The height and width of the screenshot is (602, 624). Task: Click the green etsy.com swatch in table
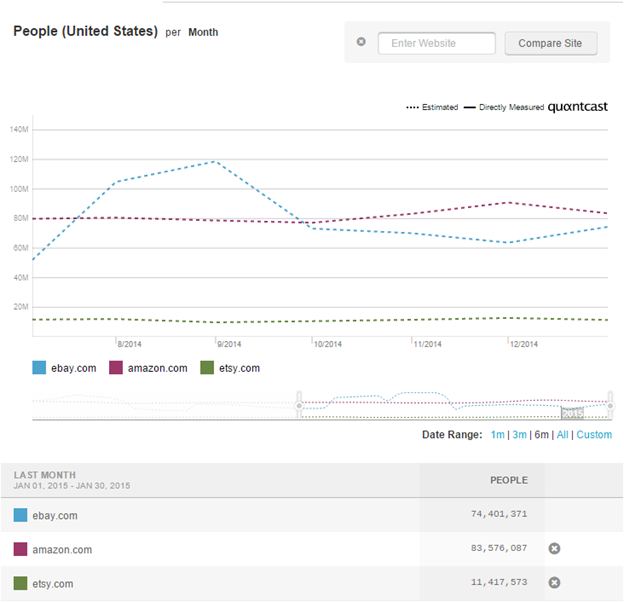pyautogui.click(x=21, y=584)
